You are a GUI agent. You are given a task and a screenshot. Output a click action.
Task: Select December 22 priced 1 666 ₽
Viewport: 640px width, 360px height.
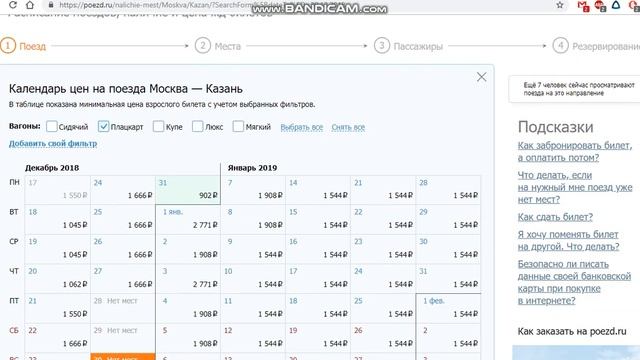58,338
